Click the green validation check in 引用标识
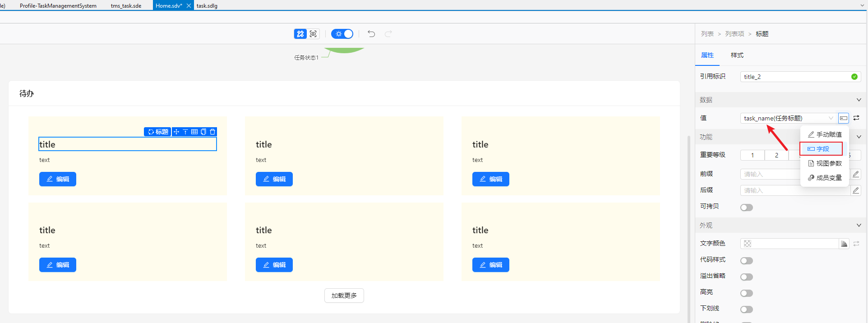868x323 pixels. pos(854,77)
